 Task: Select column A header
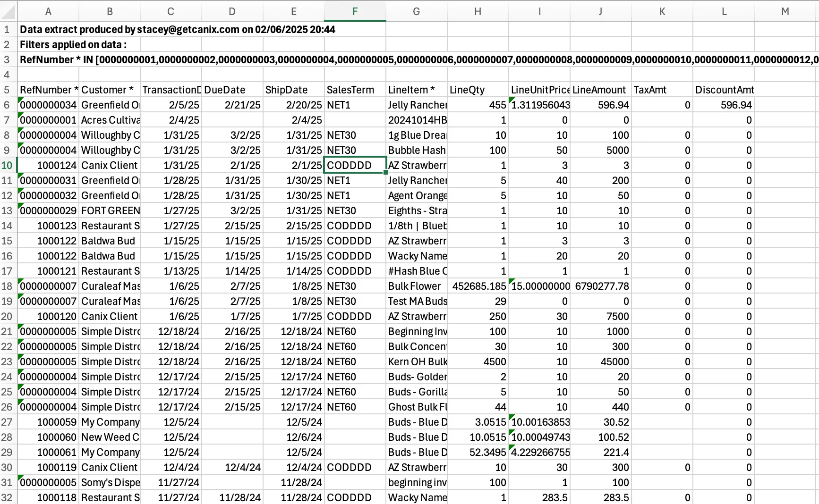click(48, 11)
